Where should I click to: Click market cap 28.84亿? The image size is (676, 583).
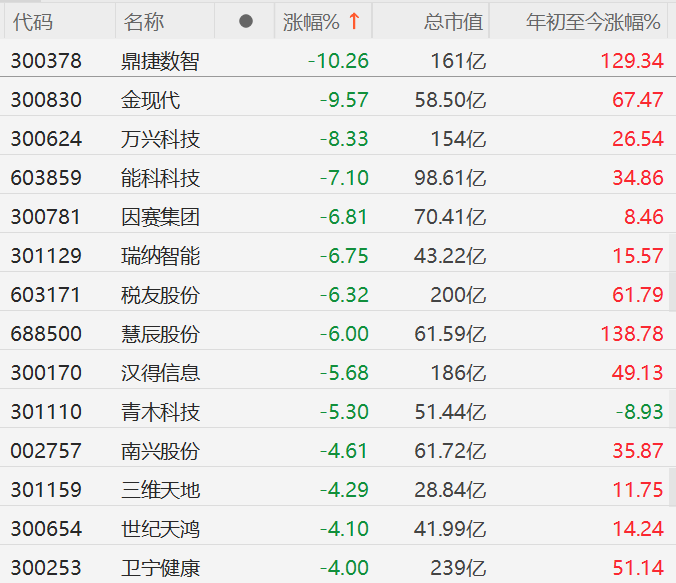(451, 490)
